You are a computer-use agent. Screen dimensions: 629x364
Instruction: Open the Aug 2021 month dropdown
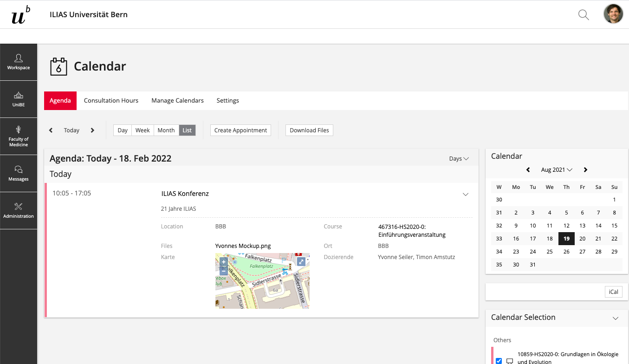click(557, 170)
